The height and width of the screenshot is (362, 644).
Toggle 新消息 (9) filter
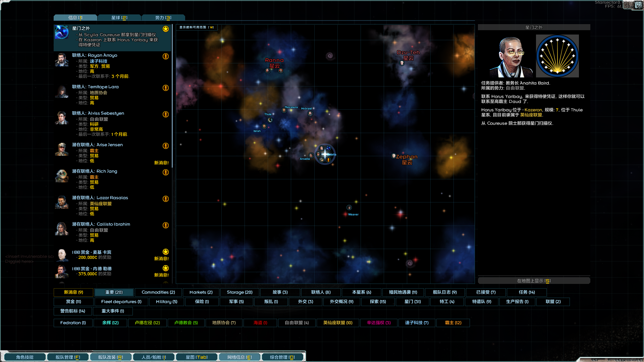pos(73,292)
